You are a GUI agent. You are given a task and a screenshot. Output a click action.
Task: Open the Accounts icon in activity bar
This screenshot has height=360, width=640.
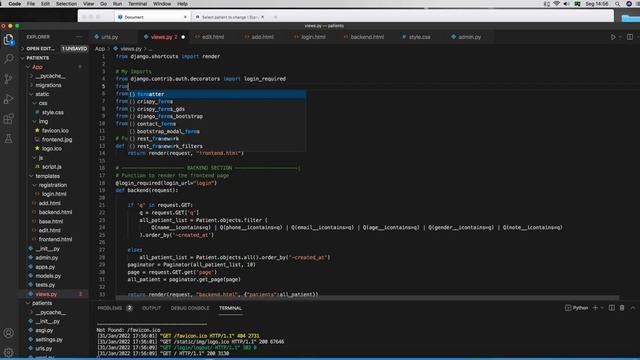9,333
